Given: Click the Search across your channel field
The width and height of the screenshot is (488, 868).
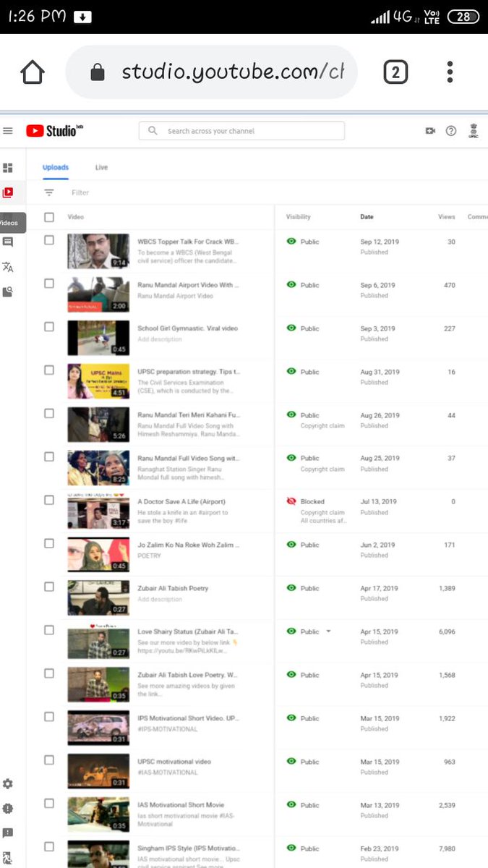Looking at the screenshot, I should coord(241,131).
